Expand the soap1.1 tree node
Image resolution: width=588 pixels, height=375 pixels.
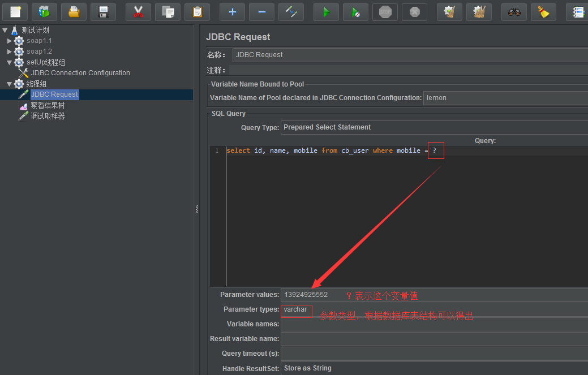10,41
